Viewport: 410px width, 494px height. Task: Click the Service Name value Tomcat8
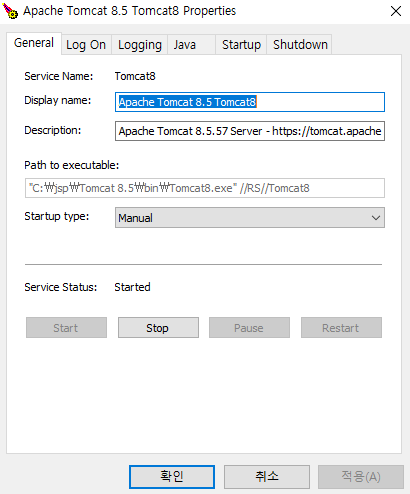pyautogui.click(x=135, y=76)
